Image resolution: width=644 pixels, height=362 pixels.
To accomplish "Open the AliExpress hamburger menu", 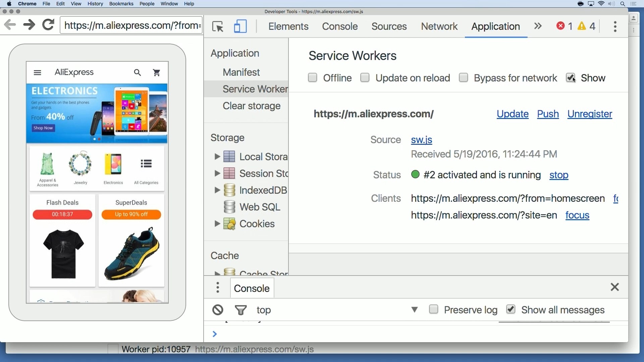I will [38, 72].
